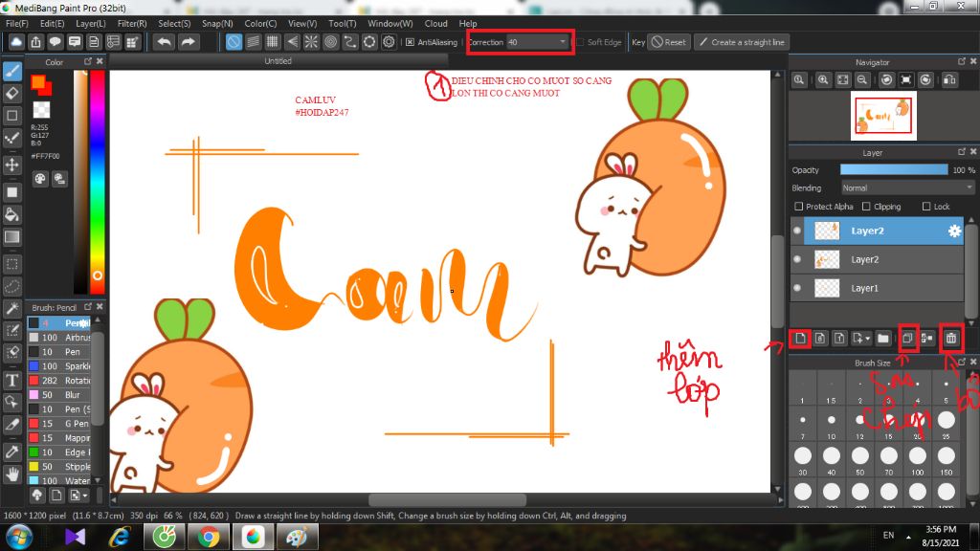
Task: Open snap settings gear icon
Action: 389,42
